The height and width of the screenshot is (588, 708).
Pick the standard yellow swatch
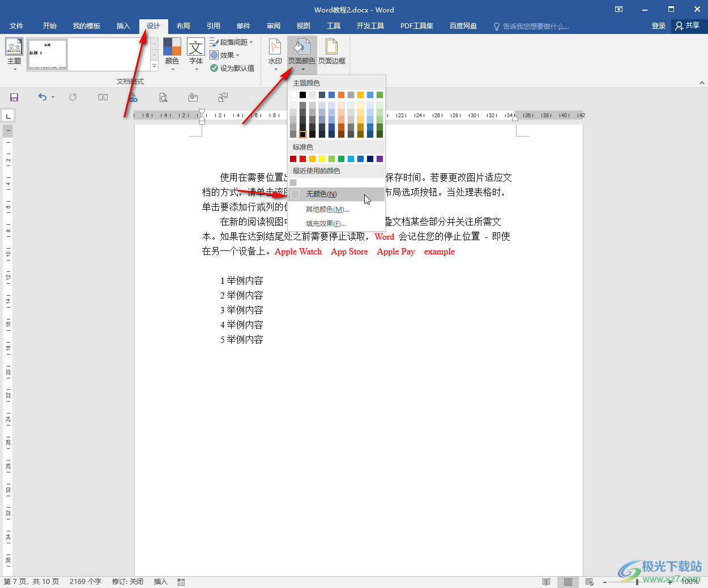click(x=322, y=159)
